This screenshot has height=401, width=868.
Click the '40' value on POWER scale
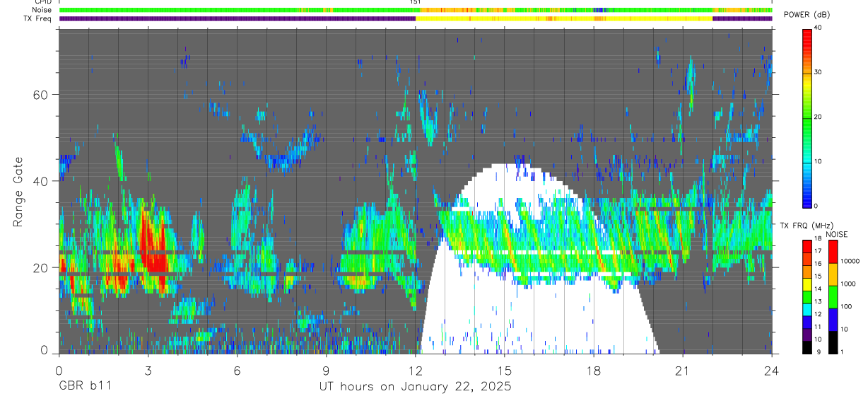pos(819,28)
